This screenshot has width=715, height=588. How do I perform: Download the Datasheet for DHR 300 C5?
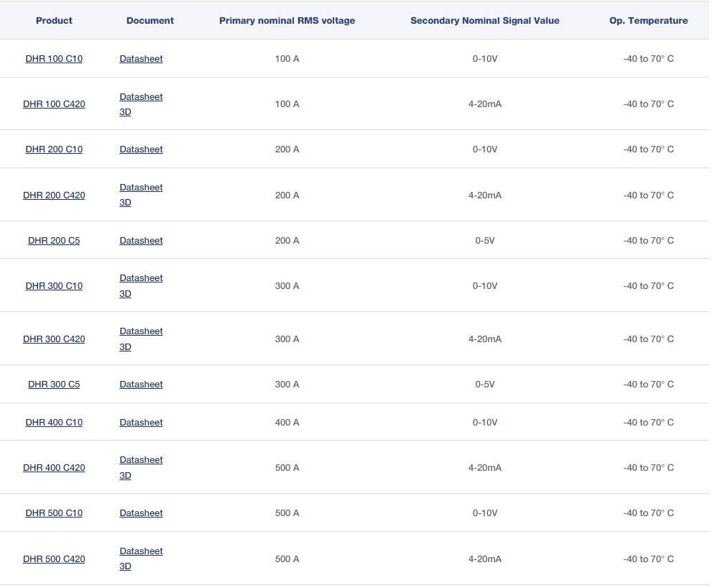pos(141,385)
